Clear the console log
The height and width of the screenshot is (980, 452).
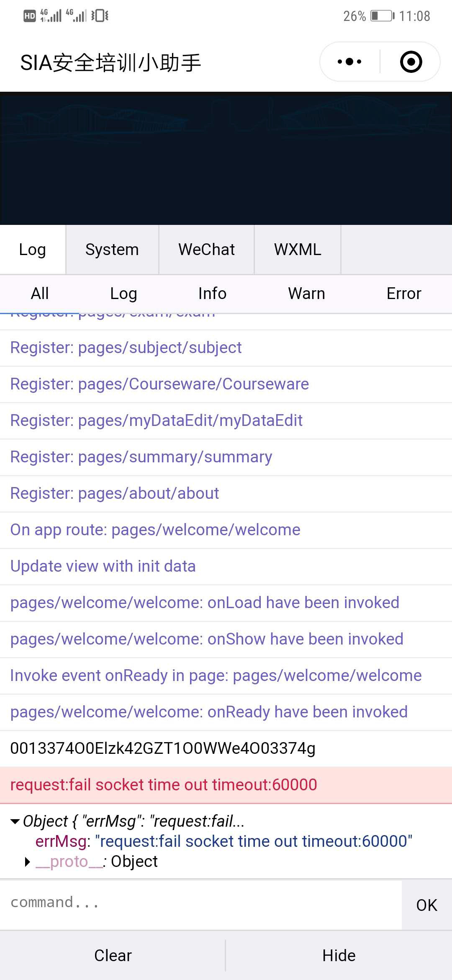click(113, 955)
